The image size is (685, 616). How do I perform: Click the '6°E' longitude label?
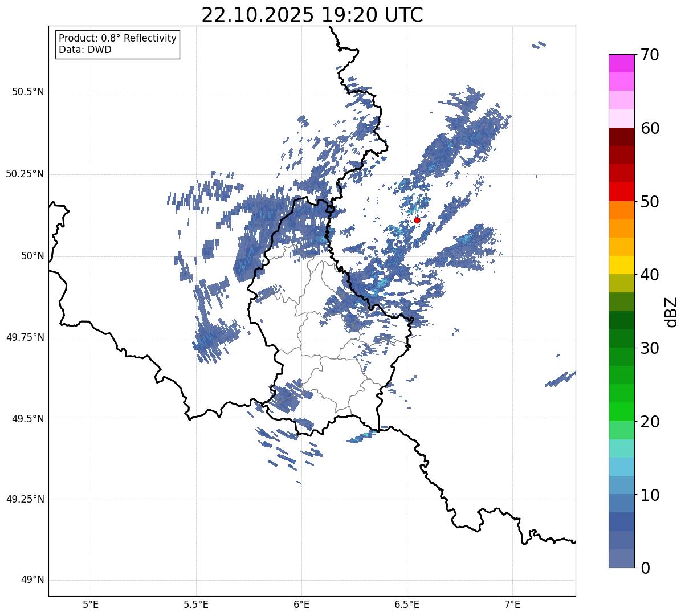(x=301, y=604)
